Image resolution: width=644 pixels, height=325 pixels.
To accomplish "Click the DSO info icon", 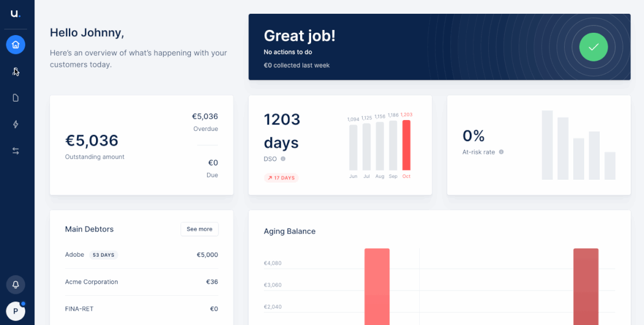I will click(283, 159).
